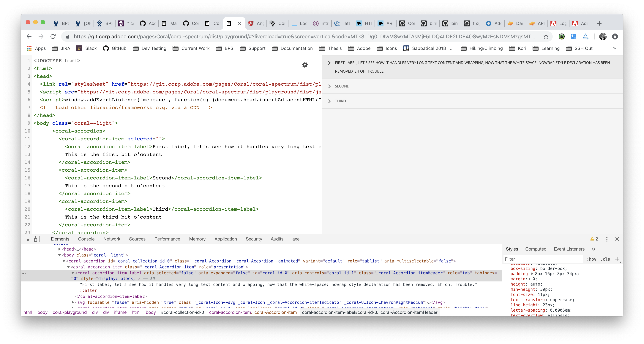Click the inspect element picker icon
644x344 pixels.
[27, 239]
